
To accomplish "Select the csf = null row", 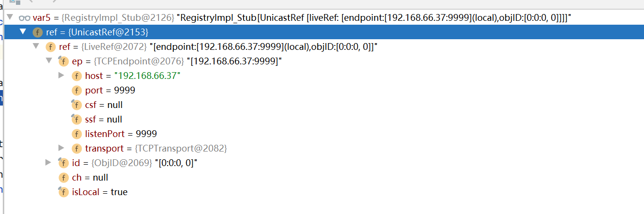I will click(104, 105).
